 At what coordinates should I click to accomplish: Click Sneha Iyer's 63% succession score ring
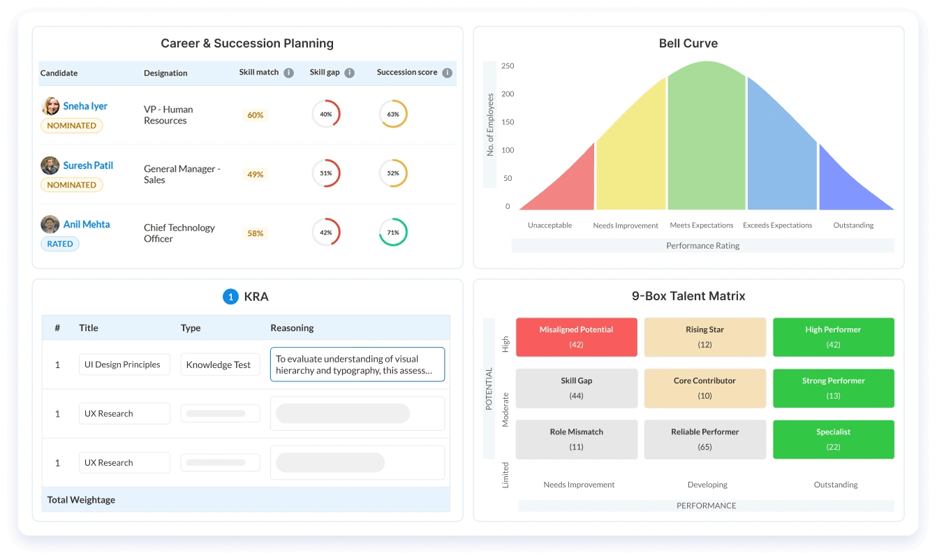click(x=393, y=114)
